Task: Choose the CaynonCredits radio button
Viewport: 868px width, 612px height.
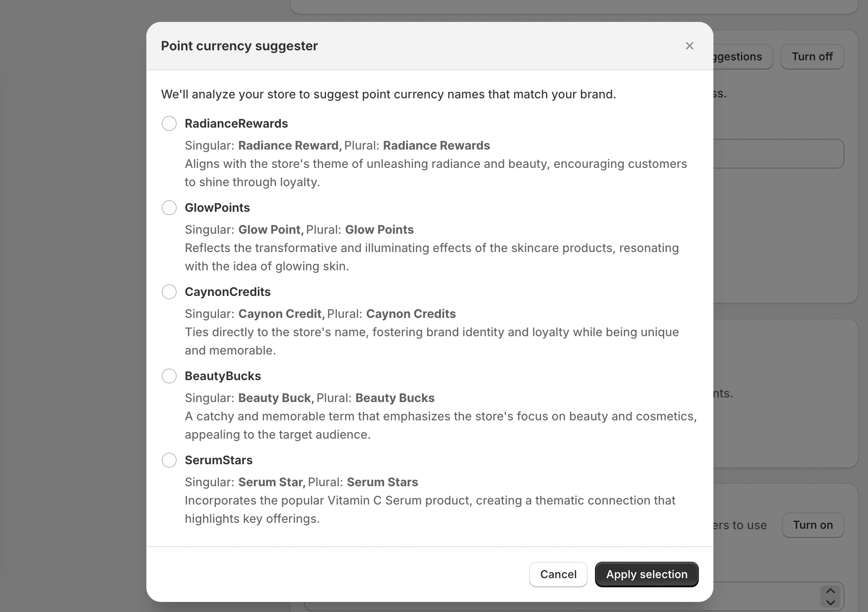Action: tap(169, 292)
